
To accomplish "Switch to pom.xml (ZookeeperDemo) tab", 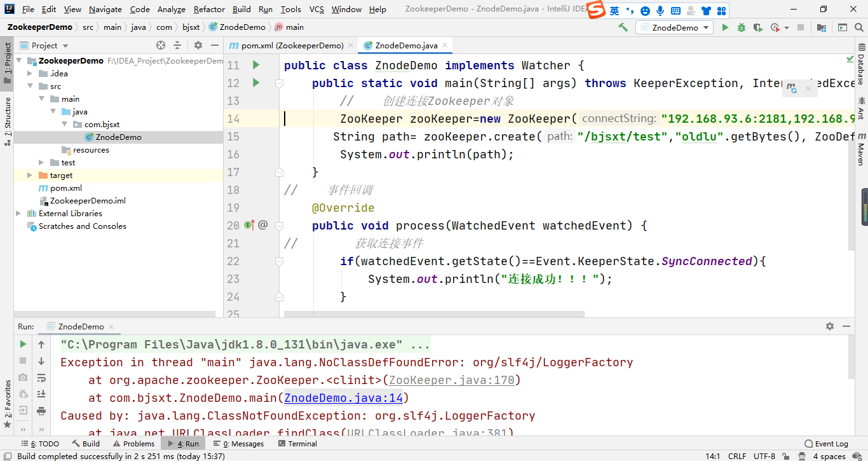I will pos(292,45).
